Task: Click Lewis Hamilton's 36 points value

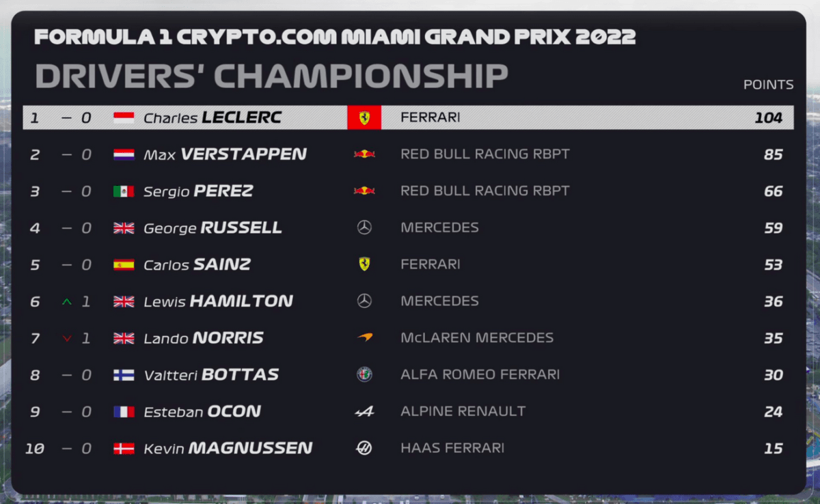Action: click(x=773, y=301)
